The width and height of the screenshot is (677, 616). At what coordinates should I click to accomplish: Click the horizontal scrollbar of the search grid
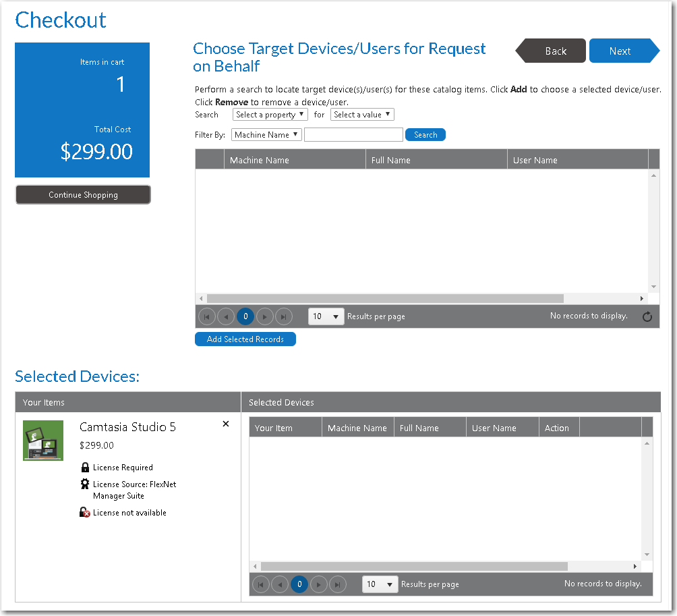click(384, 298)
